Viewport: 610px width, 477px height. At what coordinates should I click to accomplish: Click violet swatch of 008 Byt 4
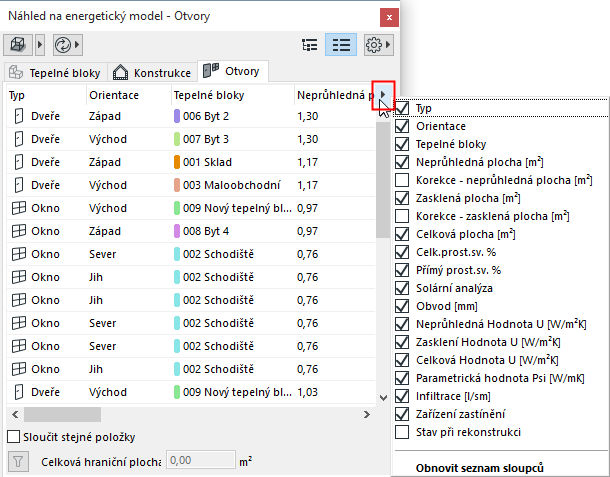[x=177, y=231]
